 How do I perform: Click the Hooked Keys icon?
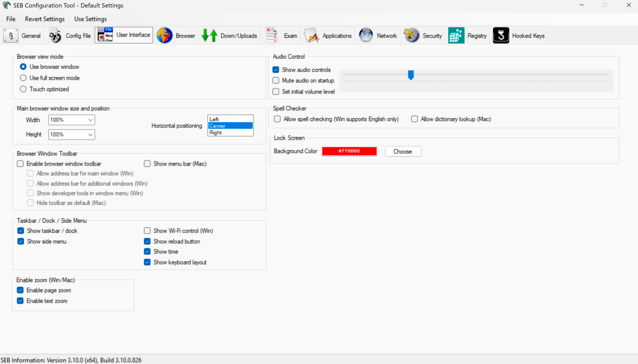pyautogui.click(x=501, y=36)
